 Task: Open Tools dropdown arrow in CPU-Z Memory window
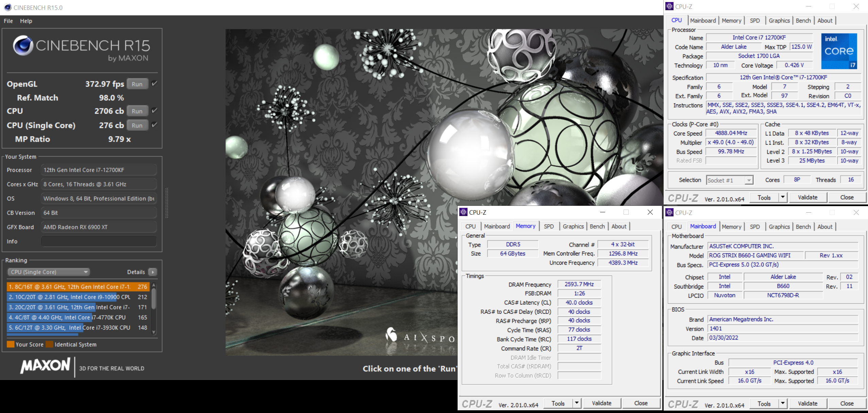click(577, 403)
